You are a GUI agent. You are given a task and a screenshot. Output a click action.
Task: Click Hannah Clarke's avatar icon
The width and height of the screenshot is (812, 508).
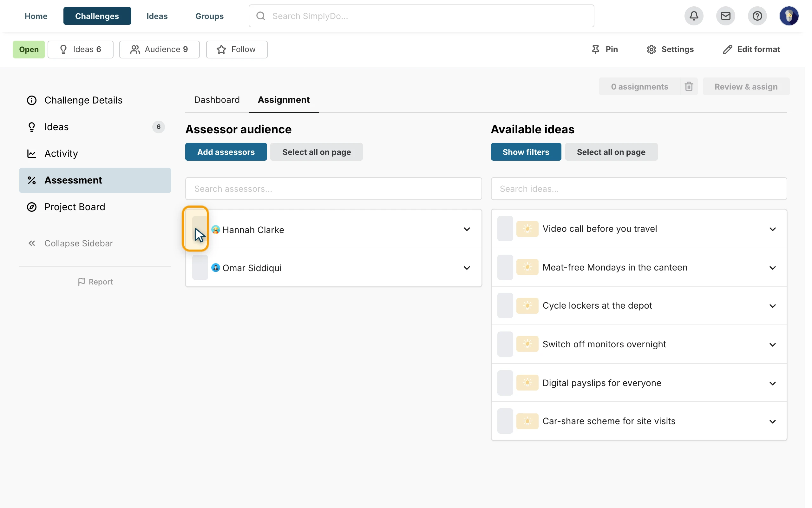coord(215,230)
